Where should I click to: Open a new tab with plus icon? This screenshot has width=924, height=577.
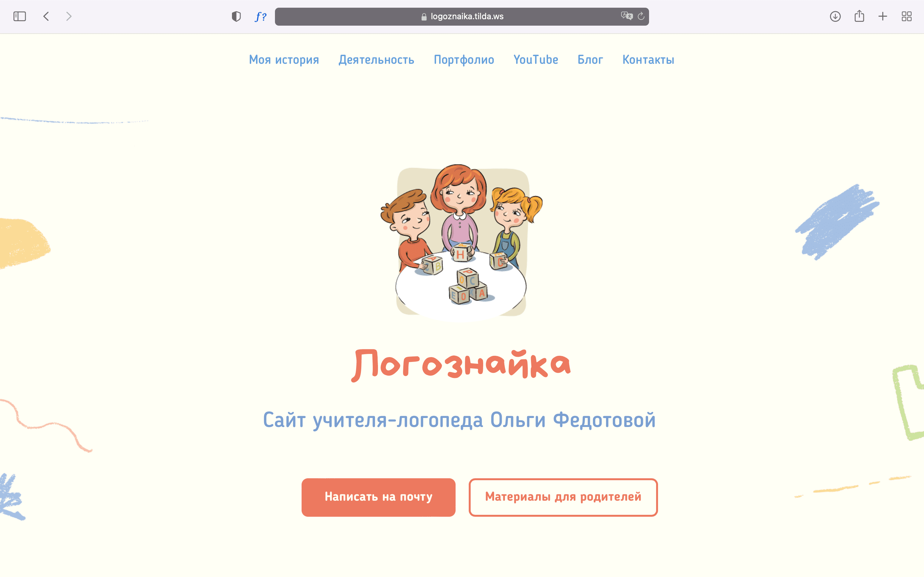[883, 16]
